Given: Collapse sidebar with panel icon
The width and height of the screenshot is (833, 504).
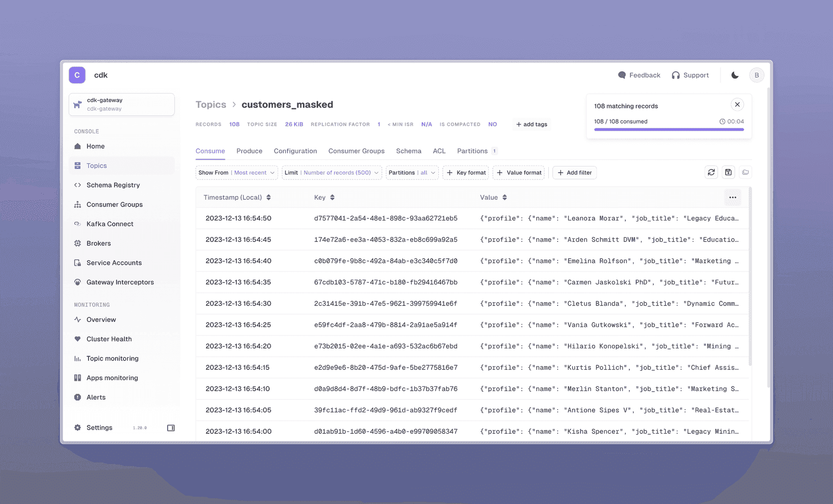Looking at the screenshot, I should click(171, 428).
